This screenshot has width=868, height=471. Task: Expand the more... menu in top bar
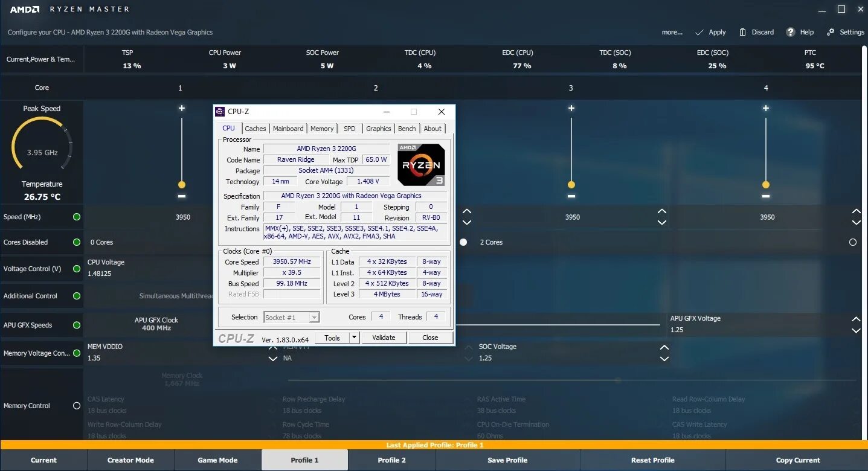(x=672, y=32)
